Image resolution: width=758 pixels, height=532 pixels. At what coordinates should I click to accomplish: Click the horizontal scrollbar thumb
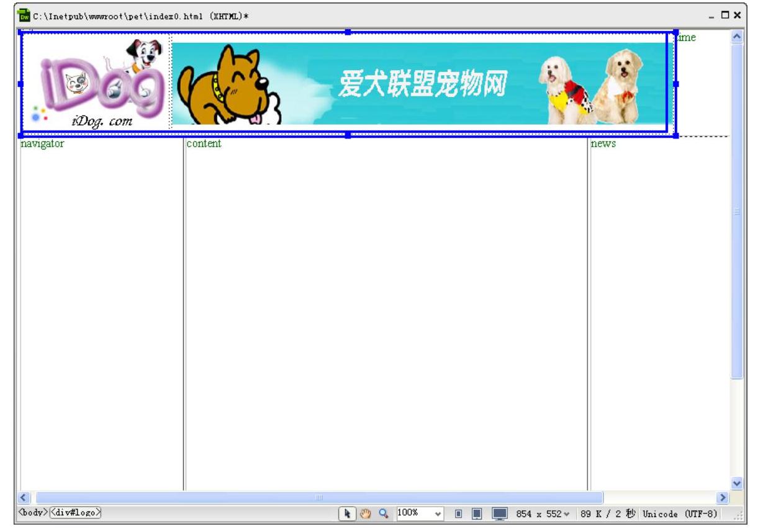[319, 498]
